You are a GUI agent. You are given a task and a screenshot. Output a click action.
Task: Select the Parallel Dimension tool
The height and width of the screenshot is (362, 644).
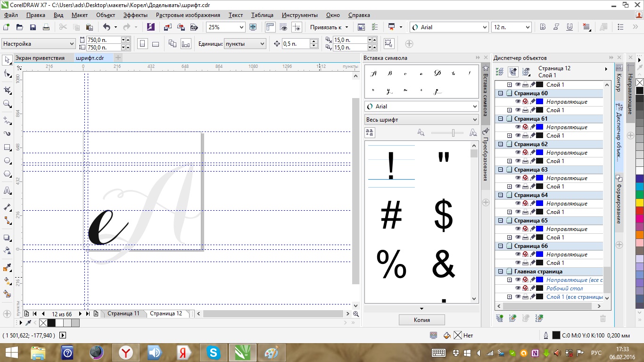coord(7,207)
